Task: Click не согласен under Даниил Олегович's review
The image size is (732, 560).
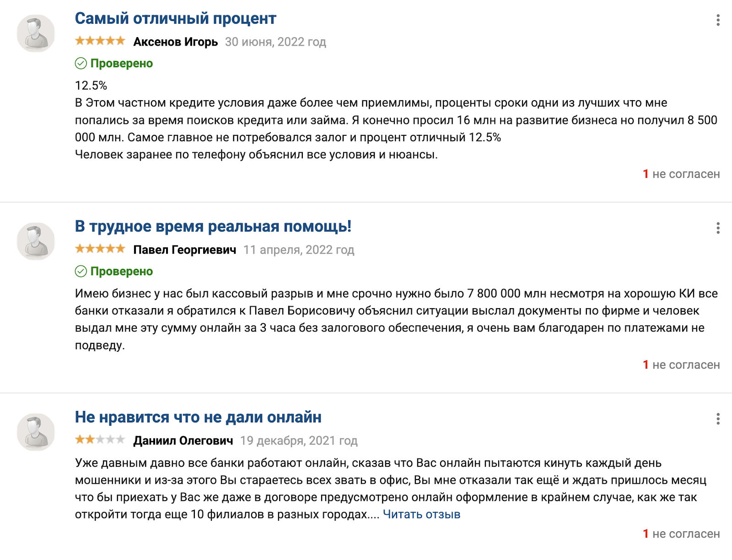Action: [x=682, y=533]
